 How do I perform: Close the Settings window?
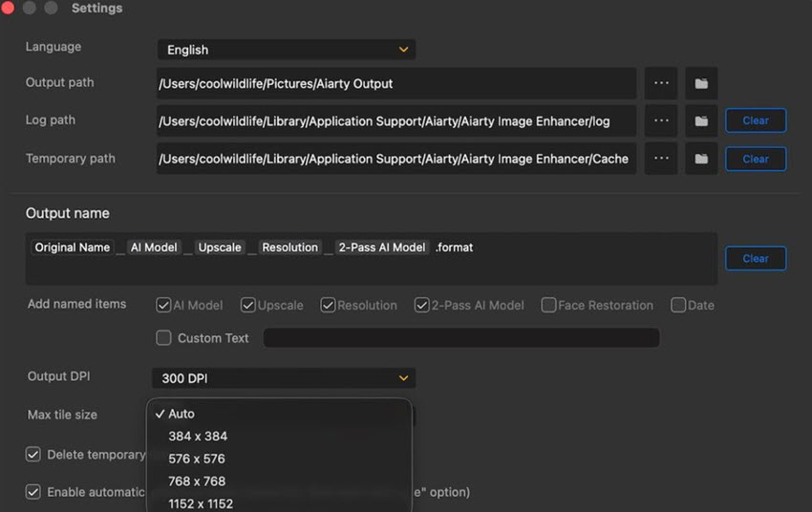8,8
